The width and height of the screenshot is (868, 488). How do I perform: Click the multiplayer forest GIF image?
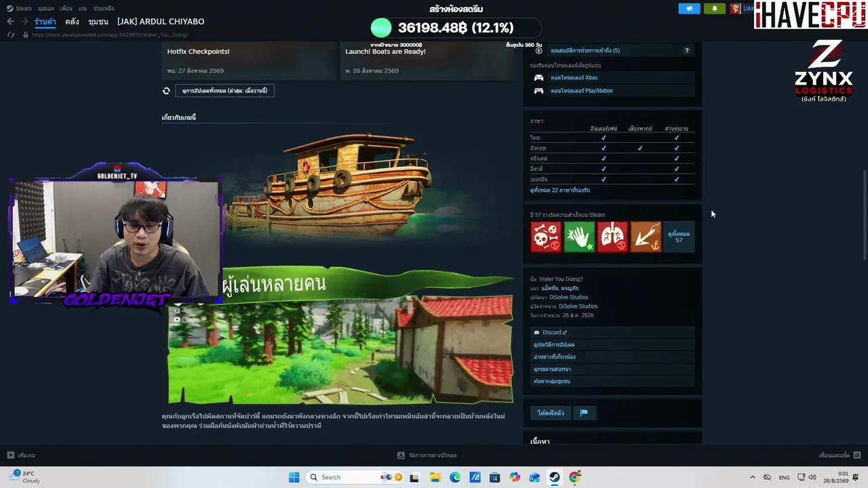coord(341,350)
